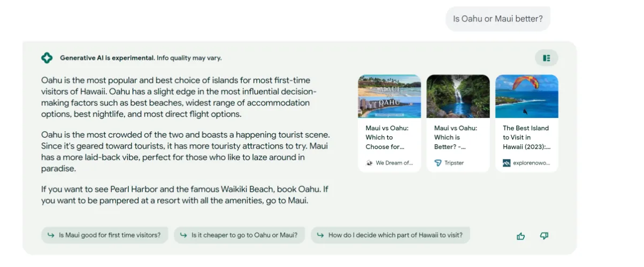Ask "Is it cheaper to go to Oahu or Maui?"
Viewport: 644px width, 267px height.
coord(244,235)
